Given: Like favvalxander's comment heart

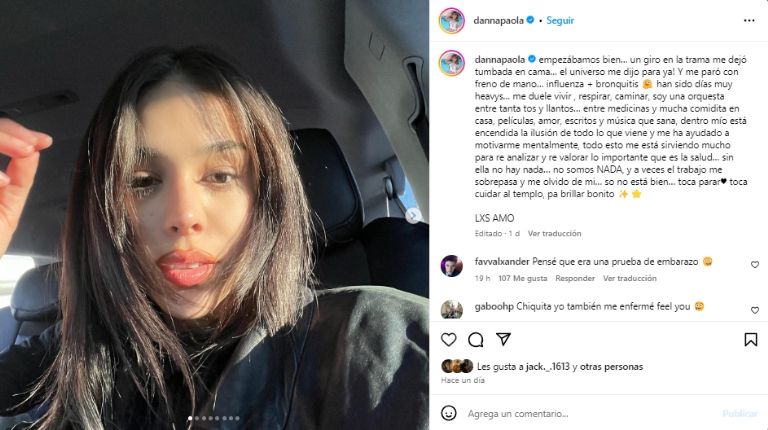Looking at the screenshot, I should 755,264.
